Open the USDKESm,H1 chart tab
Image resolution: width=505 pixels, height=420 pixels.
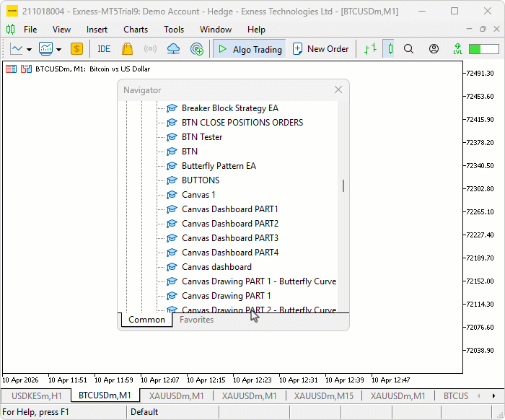pyautogui.click(x=36, y=395)
